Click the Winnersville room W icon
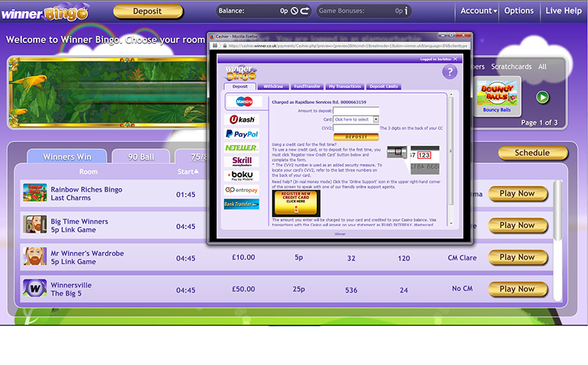 (35, 288)
